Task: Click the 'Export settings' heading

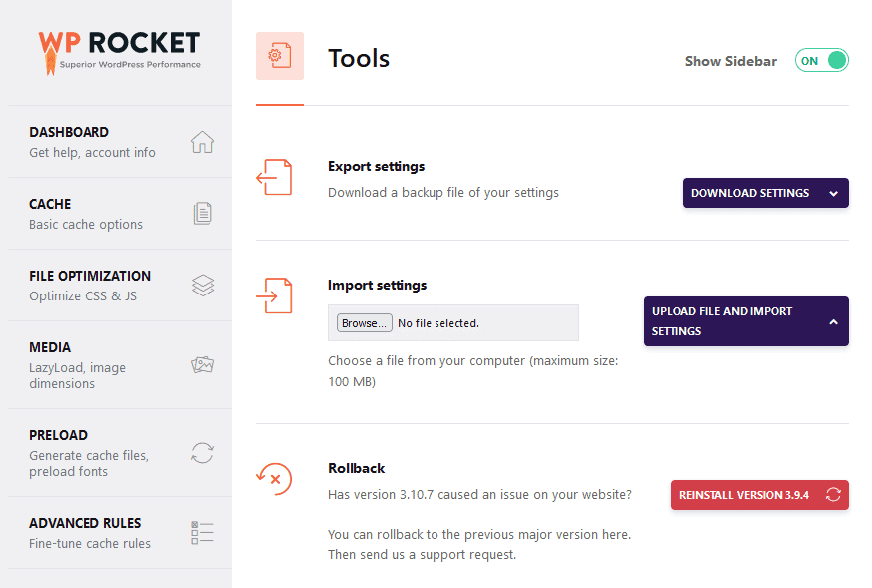Action: (x=376, y=166)
